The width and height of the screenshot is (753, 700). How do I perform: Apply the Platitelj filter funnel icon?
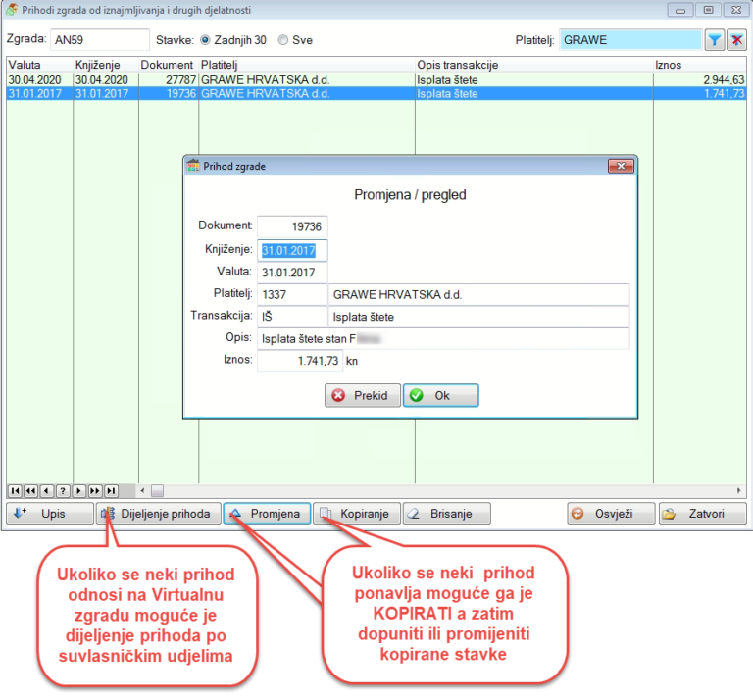tap(715, 40)
